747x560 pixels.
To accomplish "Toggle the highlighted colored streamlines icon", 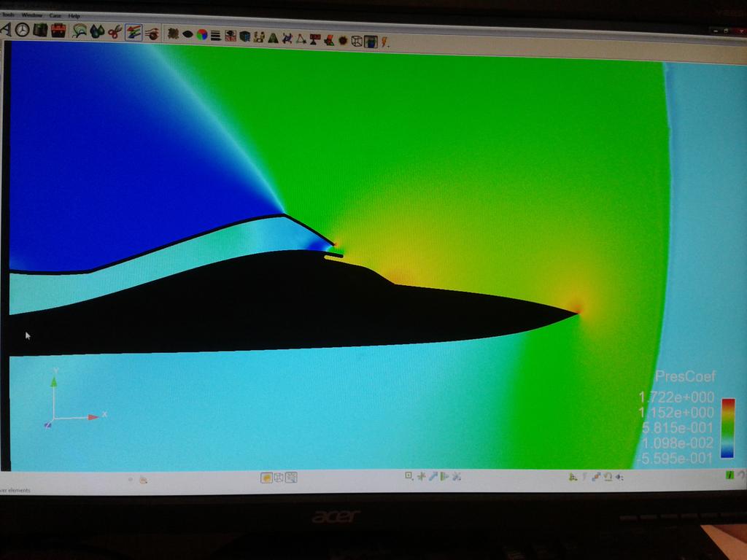I will [133, 33].
